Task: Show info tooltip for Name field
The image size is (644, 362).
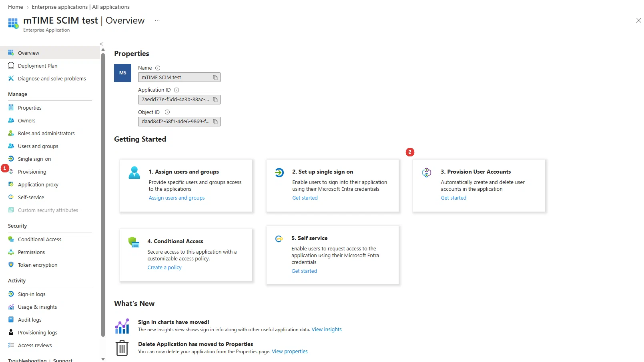Action: click(158, 68)
